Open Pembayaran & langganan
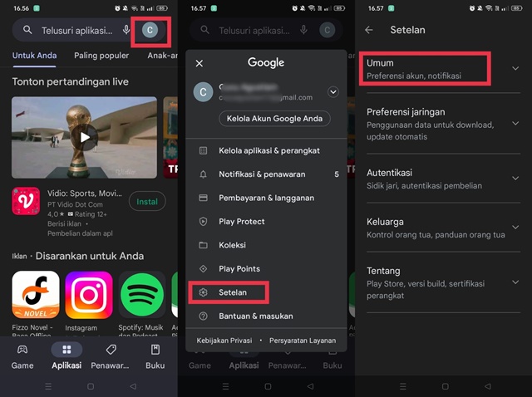Viewport: 532px width, 397px height. pos(266,198)
